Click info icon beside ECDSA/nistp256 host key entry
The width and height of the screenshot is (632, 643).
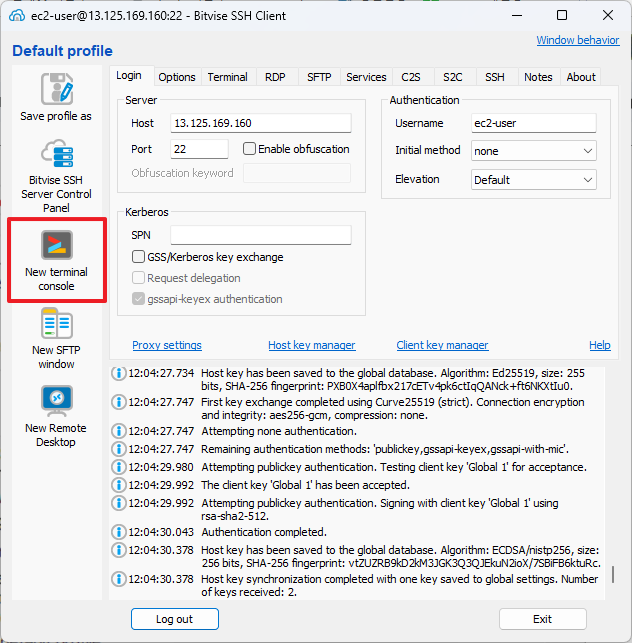coord(119,550)
